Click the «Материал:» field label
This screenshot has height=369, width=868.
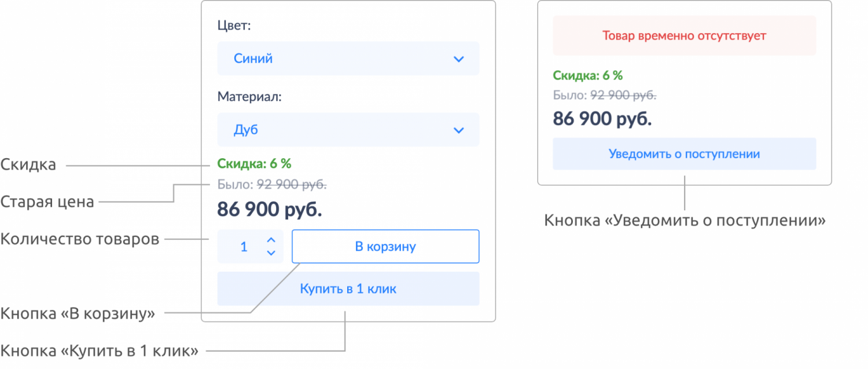tap(249, 97)
